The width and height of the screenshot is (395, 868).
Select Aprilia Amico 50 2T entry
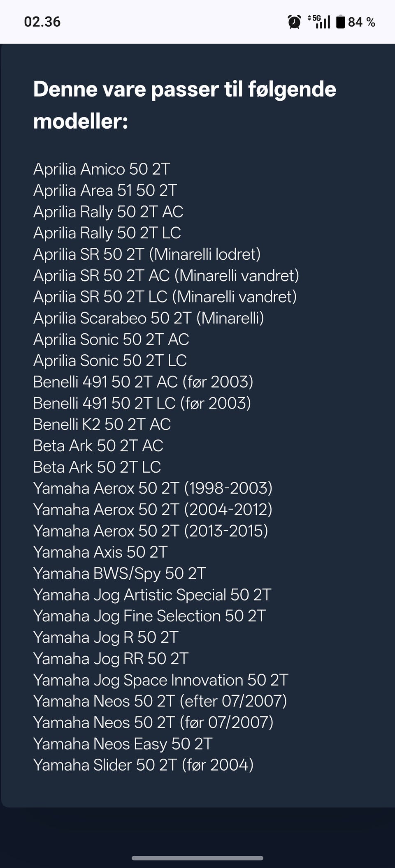[102, 169]
